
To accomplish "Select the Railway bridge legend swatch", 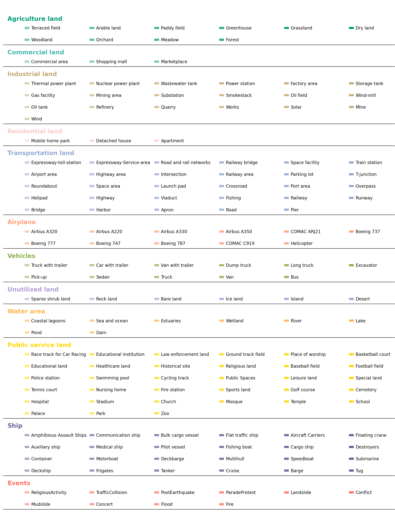I will (x=221, y=162).
